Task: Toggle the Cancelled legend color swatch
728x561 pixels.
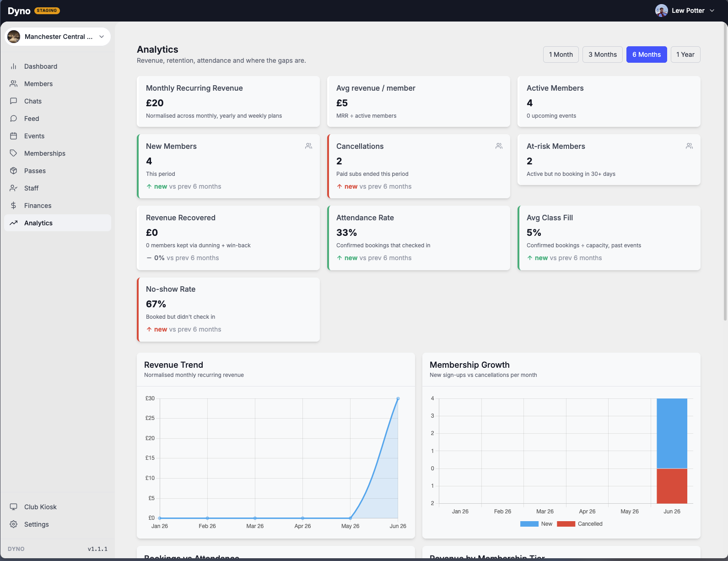Action: (566, 524)
